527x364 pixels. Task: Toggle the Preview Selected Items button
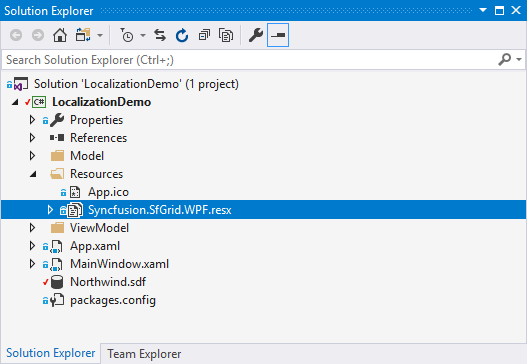coord(278,35)
